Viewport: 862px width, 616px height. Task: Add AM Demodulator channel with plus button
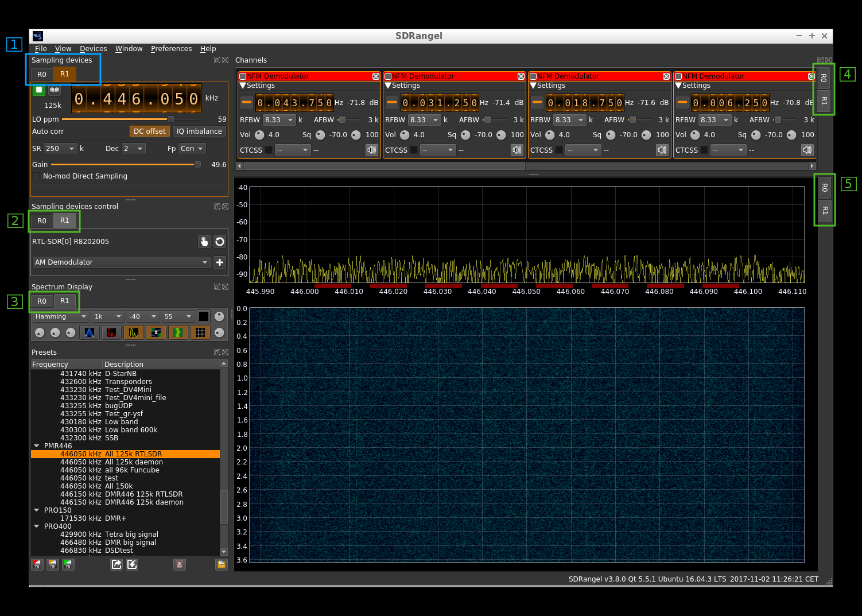click(220, 262)
